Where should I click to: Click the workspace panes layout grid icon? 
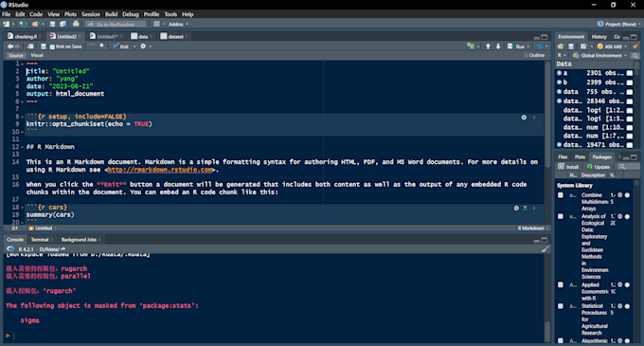(156, 25)
